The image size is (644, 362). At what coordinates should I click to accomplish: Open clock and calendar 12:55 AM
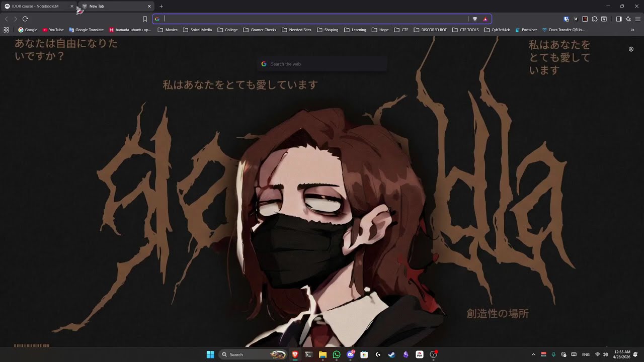(x=622, y=354)
